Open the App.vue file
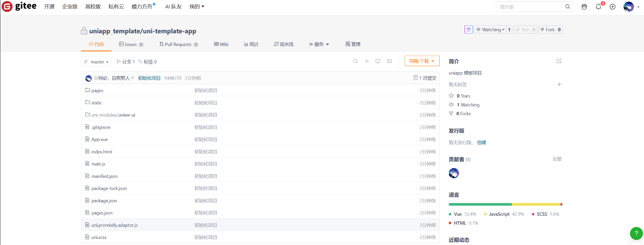The height and width of the screenshot is (245, 644). pyautogui.click(x=100, y=139)
